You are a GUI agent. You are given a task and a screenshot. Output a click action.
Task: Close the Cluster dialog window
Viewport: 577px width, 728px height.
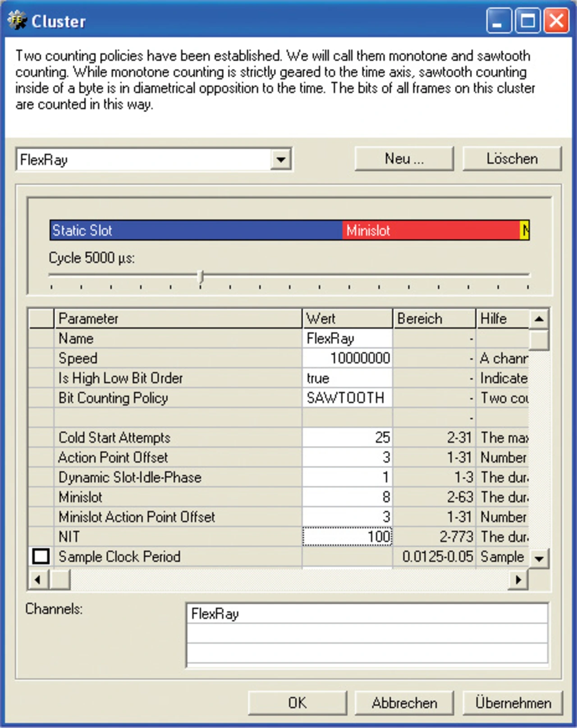click(556, 21)
